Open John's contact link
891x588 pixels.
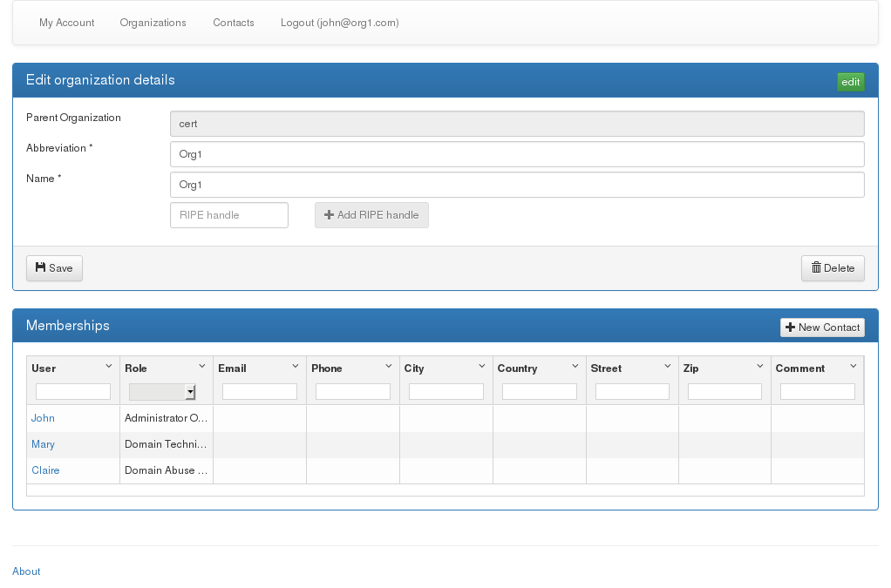43,418
